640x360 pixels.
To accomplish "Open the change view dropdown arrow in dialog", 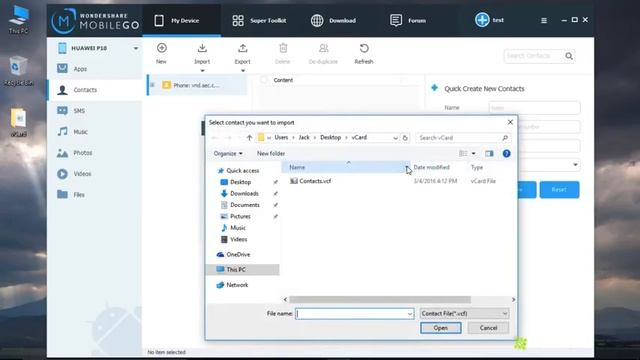I will point(473,153).
